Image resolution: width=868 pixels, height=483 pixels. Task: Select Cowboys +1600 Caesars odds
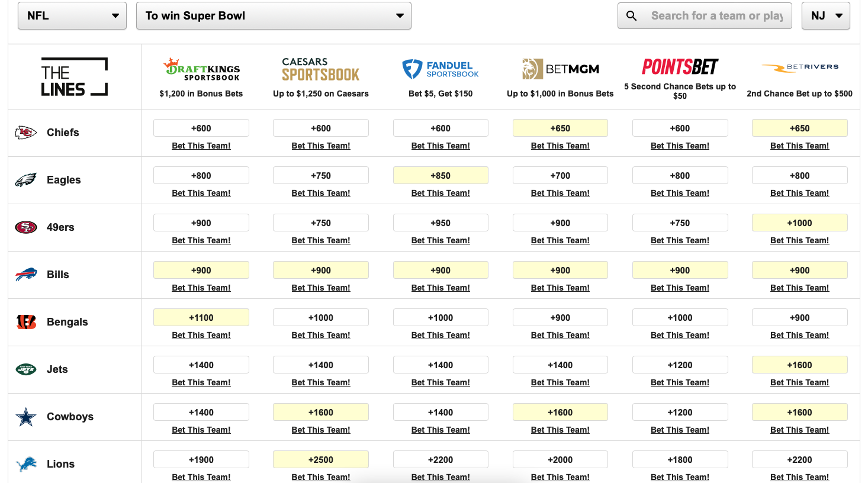tap(321, 412)
